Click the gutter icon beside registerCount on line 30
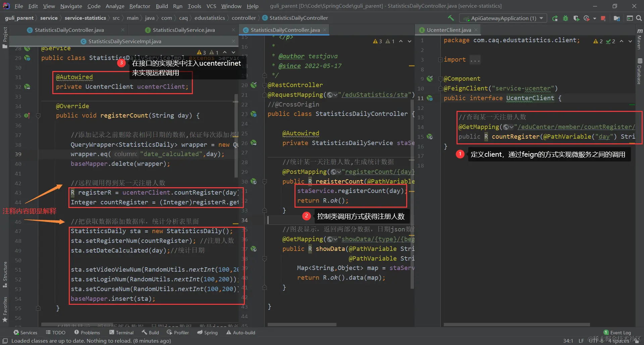Viewport: 644px width, 345px height. coord(254,182)
